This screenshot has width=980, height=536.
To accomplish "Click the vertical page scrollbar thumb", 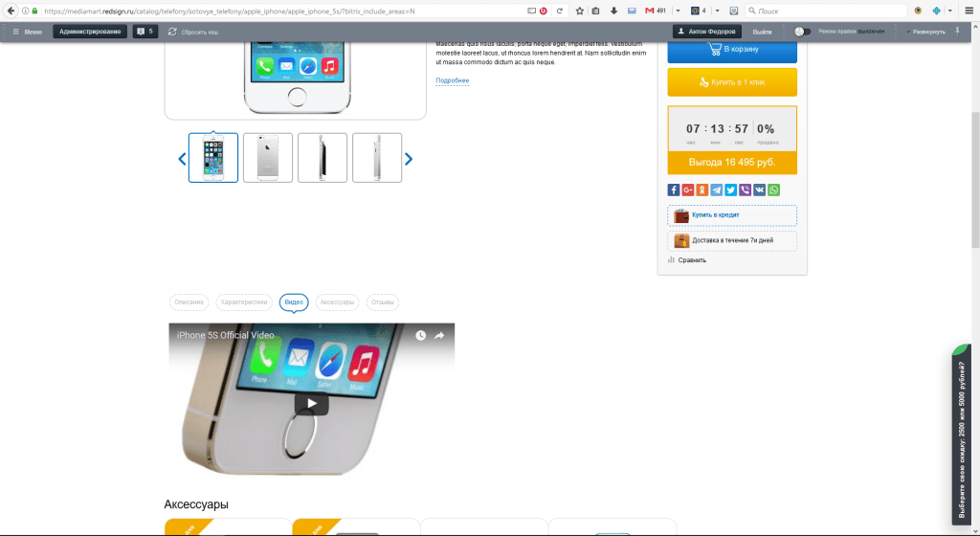I will [975, 180].
